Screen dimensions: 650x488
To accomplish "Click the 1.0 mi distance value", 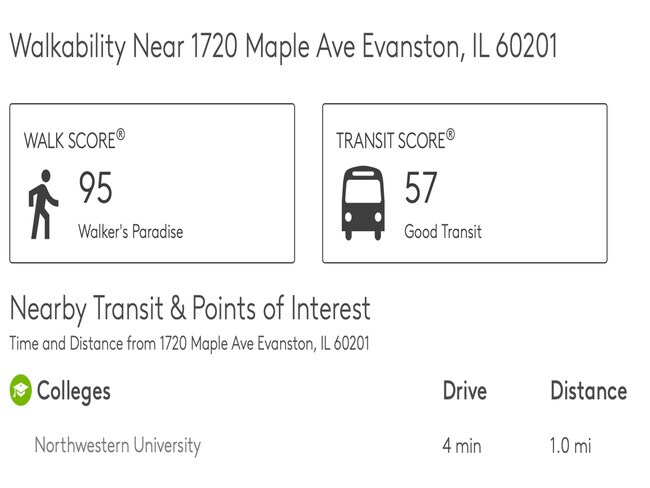I will point(570,446).
